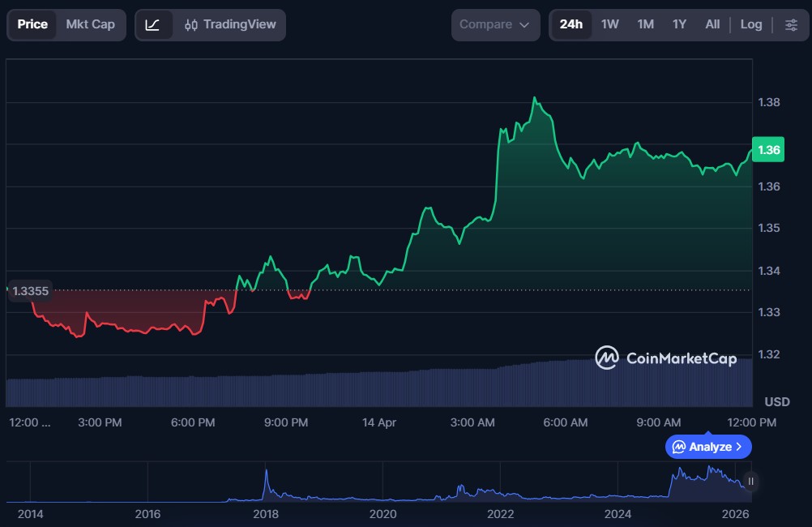Show All-time price history
812x527 pixels.
coord(712,24)
